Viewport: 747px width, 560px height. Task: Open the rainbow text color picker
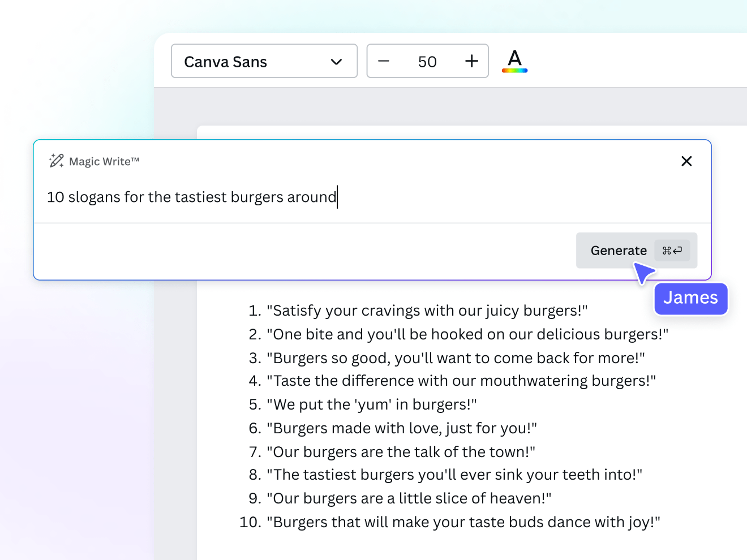click(x=514, y=61)
